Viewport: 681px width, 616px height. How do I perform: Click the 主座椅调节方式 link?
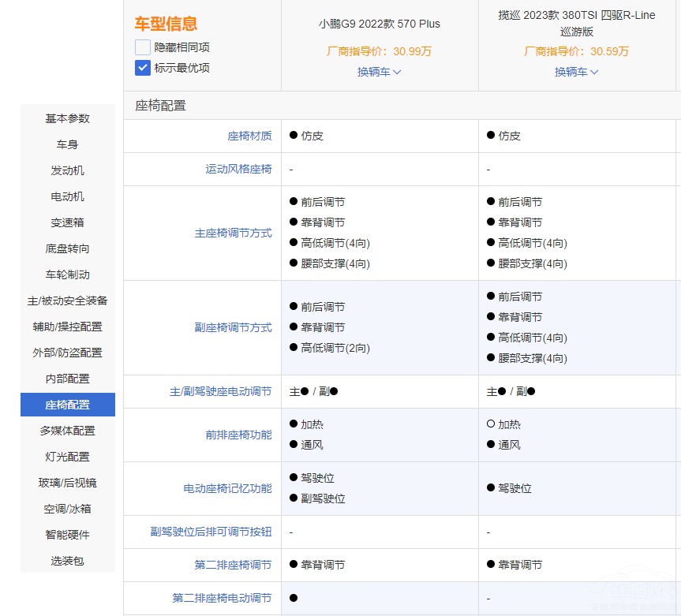(x=233, y=233)
